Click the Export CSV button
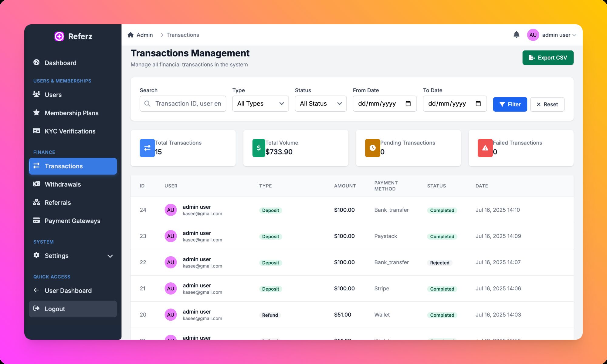Image resolution: width=607 pixels, height=364 pixels. tap(548, 58)
